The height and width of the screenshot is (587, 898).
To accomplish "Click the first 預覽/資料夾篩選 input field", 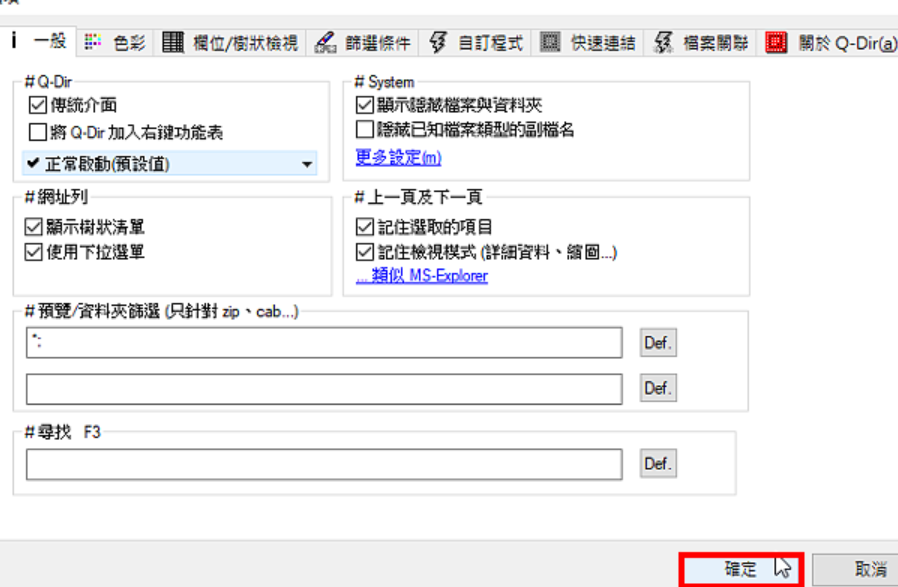I will pos(324,342).
